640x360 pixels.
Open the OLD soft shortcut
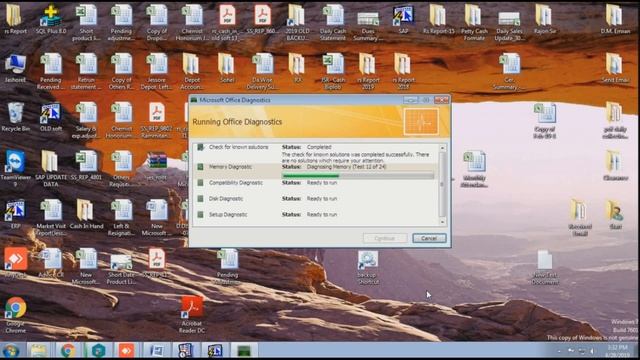pos(51,117)
